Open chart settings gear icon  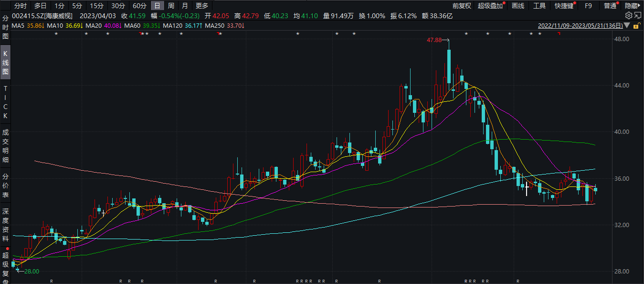point(629,15)
